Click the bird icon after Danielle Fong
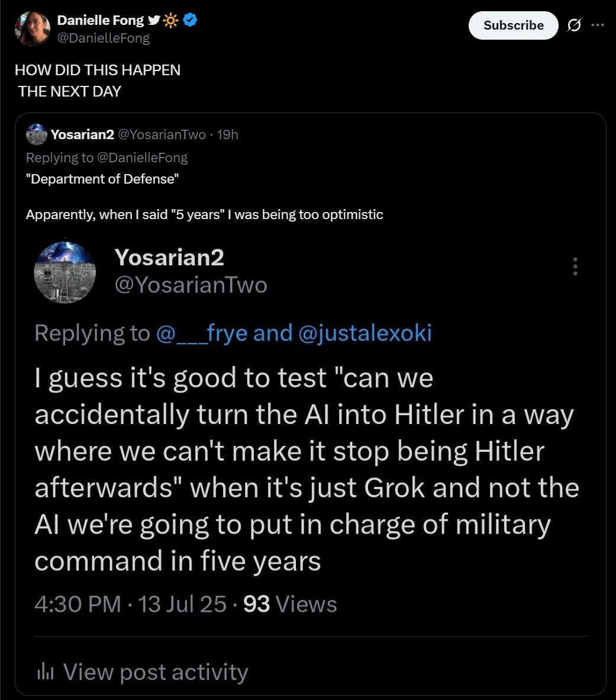Image resolution: width=616 pixels, height=700 pixels. click(x=153, y=21)
